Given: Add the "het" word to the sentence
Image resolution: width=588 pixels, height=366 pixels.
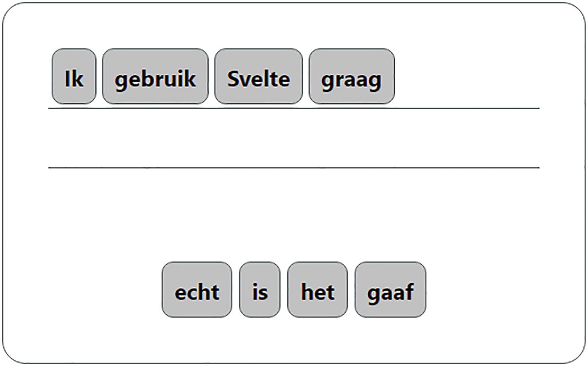Looking at the screenshot, I should point(317,290).
